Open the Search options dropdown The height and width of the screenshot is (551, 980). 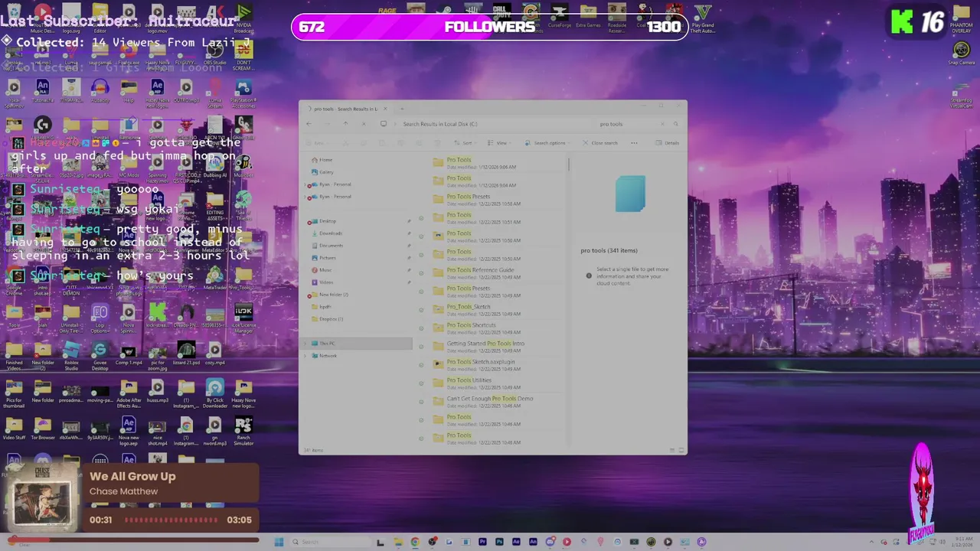(x=547, y=143)
